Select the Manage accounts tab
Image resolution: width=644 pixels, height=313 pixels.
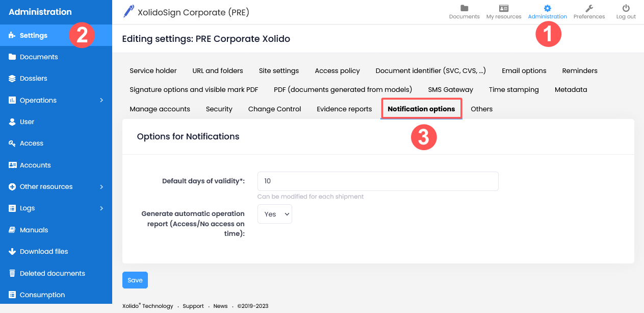[x=160, y=109]
